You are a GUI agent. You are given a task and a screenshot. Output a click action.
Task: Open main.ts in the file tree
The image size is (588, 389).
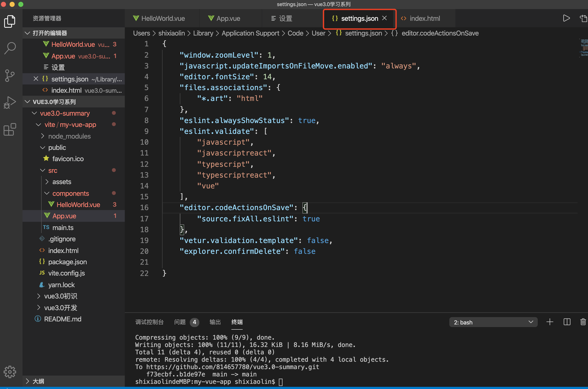click(63, 227)
